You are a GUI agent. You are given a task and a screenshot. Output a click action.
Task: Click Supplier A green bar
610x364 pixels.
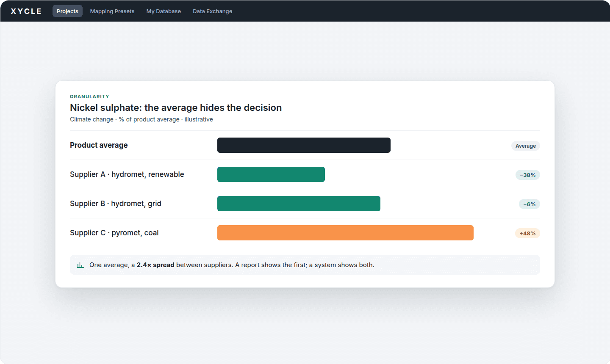tap(271, 174)
